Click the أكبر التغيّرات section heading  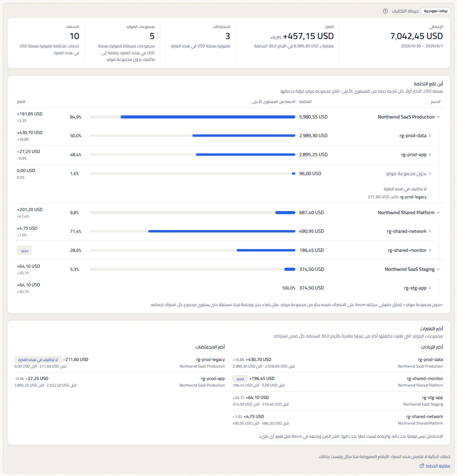click(x=431, y=329)
